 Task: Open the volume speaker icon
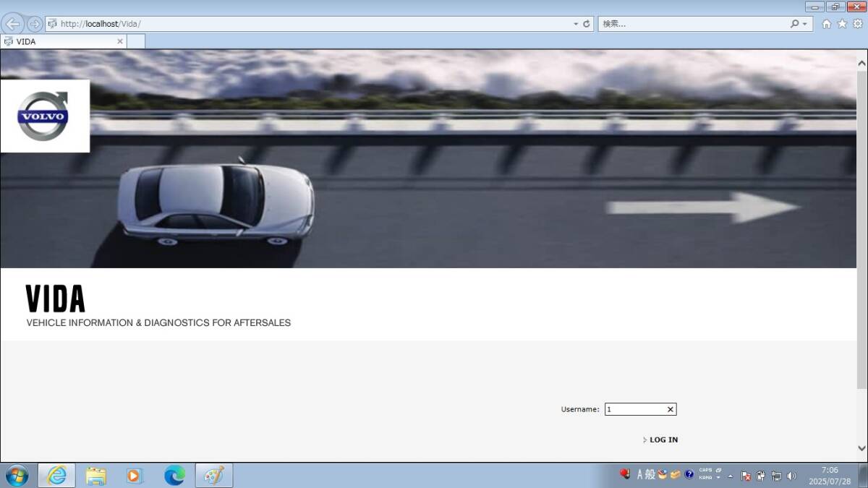tap(791, 476)
